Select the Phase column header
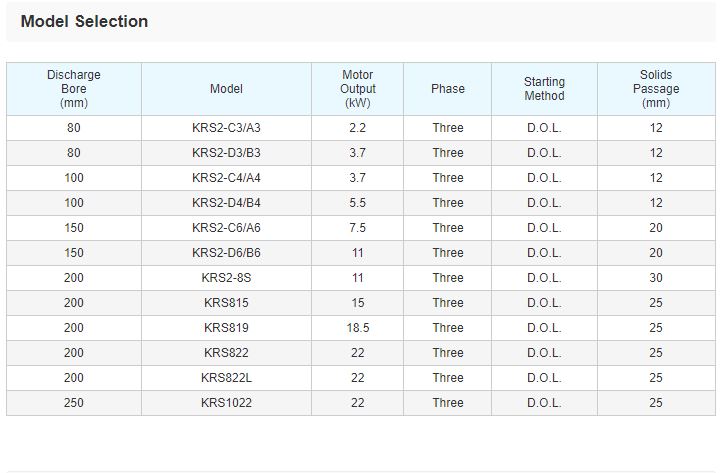 tap(448, 89)
